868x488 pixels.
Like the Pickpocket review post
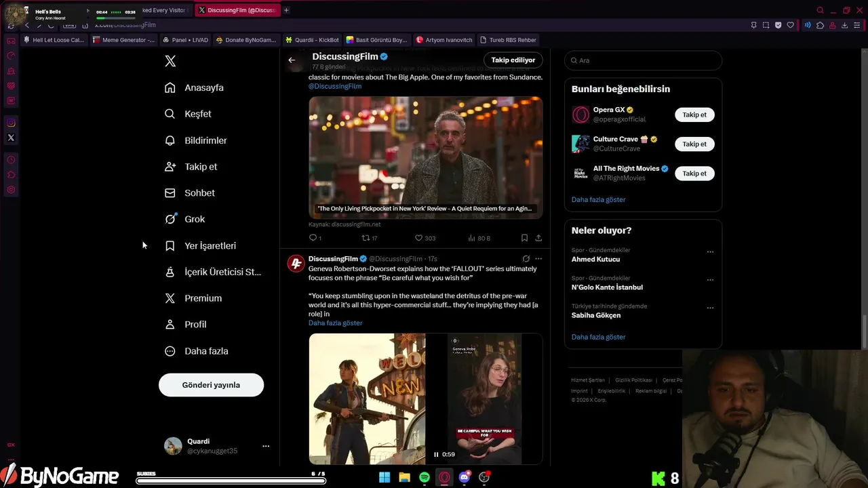tap(425, 238)
